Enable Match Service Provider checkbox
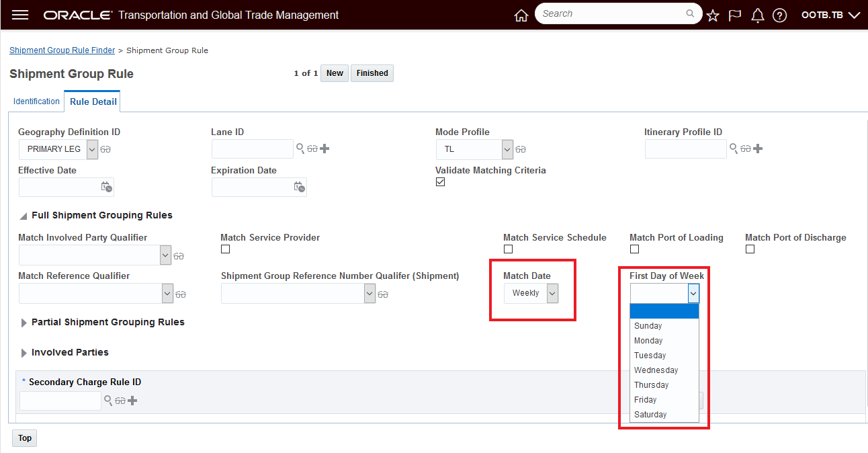The image size is (868, 453). tap(225, 249)
